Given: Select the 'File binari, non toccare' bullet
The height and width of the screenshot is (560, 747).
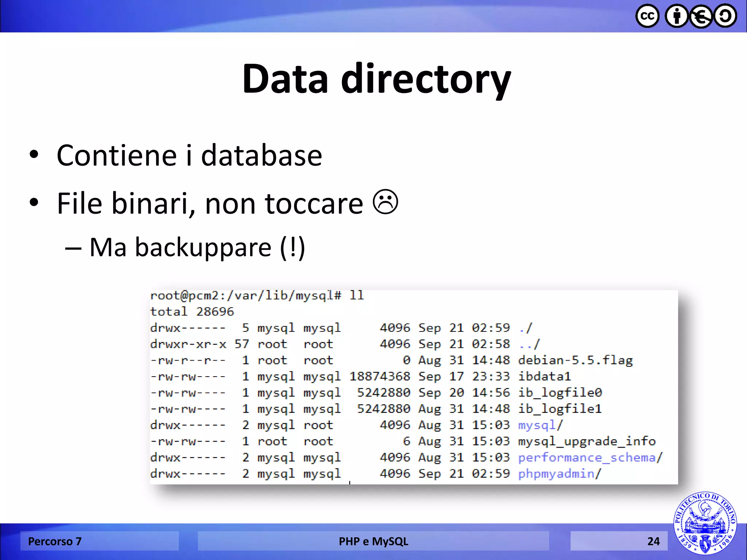Looking at the screenshot, I should pyautogui.click(x=210, y=203).
